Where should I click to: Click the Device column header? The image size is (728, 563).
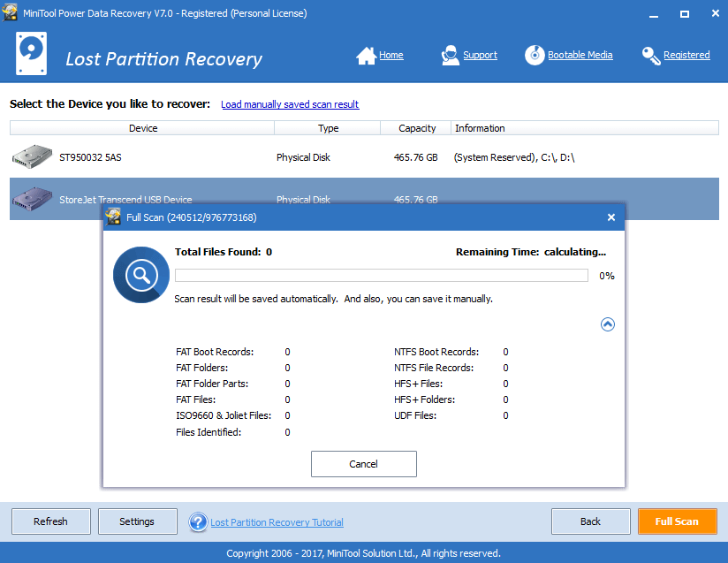[143, 127]
